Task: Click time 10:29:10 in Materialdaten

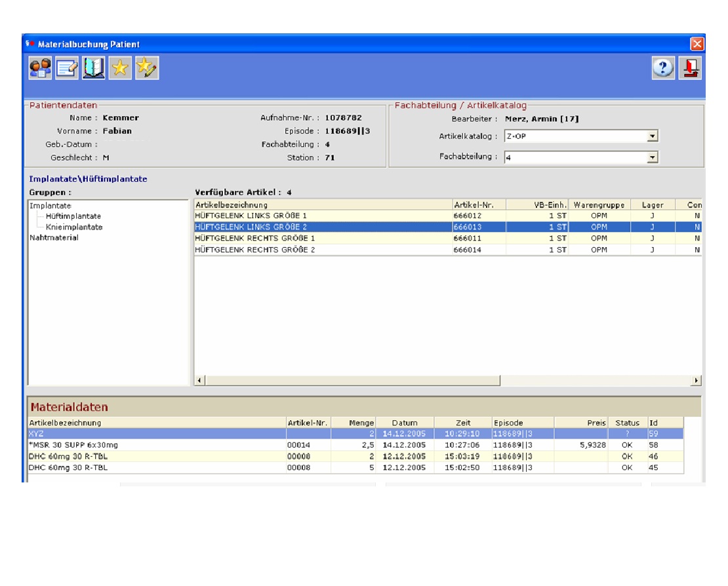Action: pos(462,434)
